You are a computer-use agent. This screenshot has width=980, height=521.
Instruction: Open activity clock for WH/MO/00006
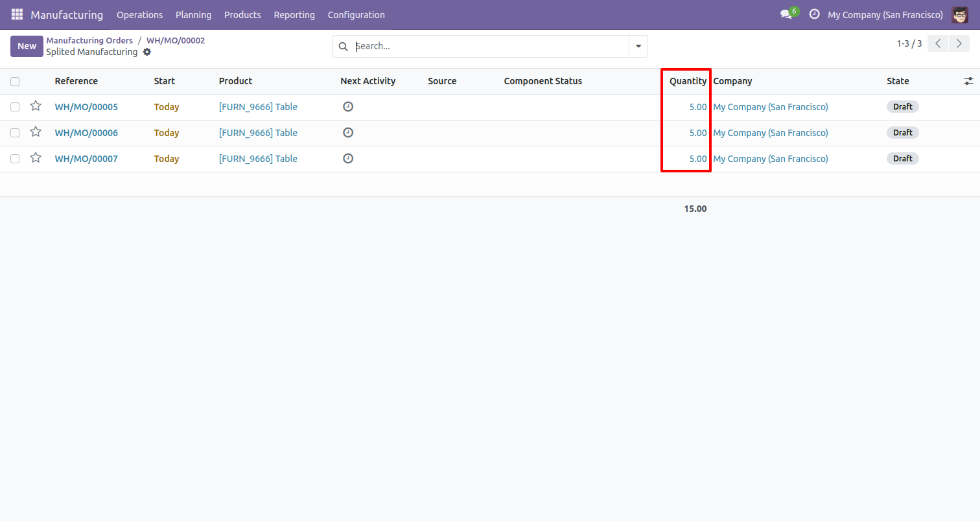tap(348, 133)
